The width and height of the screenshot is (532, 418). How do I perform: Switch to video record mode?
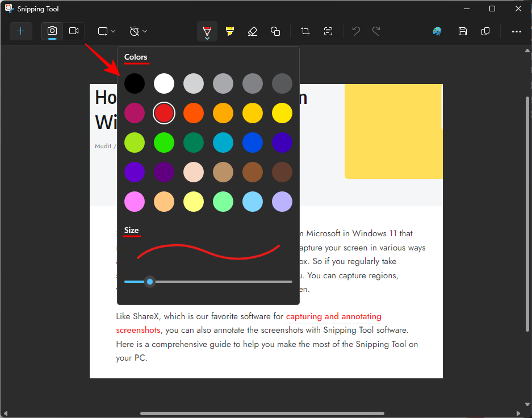[74, 31]
